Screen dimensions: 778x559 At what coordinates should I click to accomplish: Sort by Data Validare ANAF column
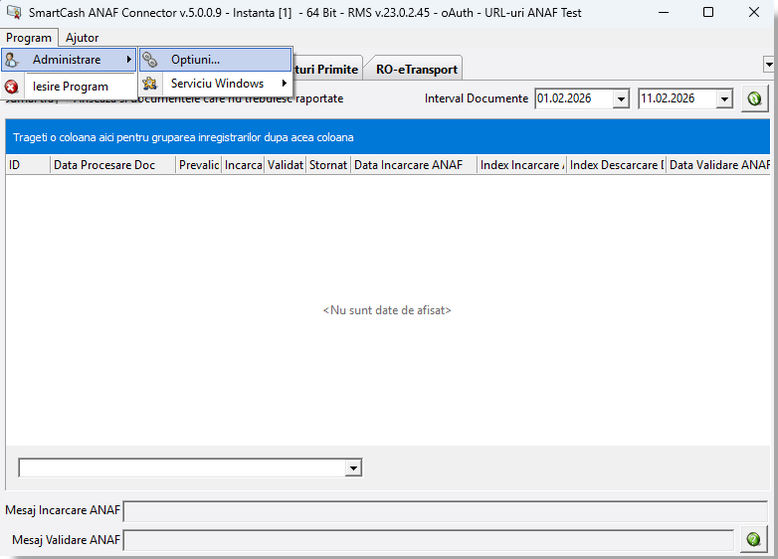point(718,165)
